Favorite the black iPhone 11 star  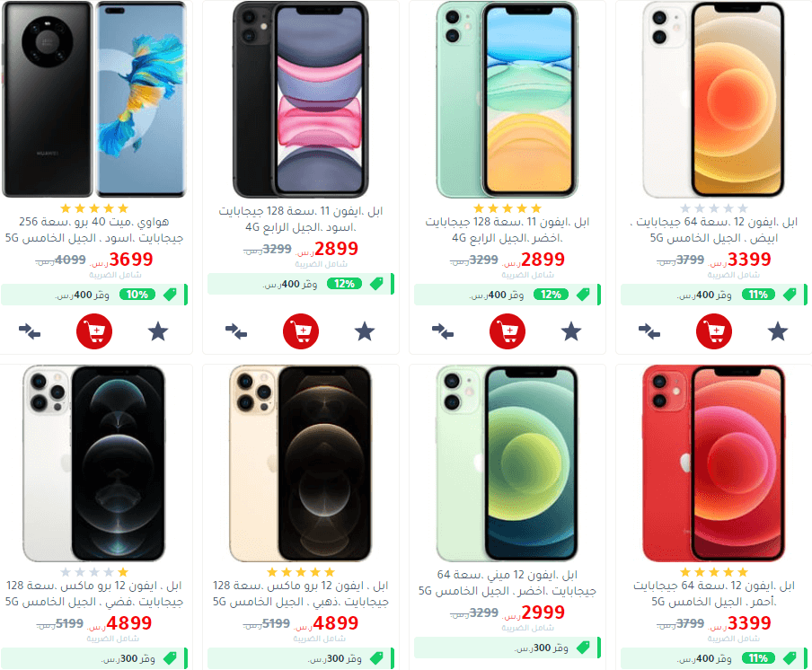click(365, 331)
